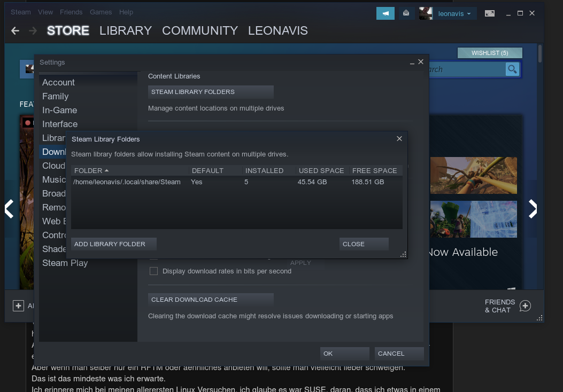Open the Games menu
Viewport: 563px width, 392px height.
pyautogui.click(x=101, y=12)
